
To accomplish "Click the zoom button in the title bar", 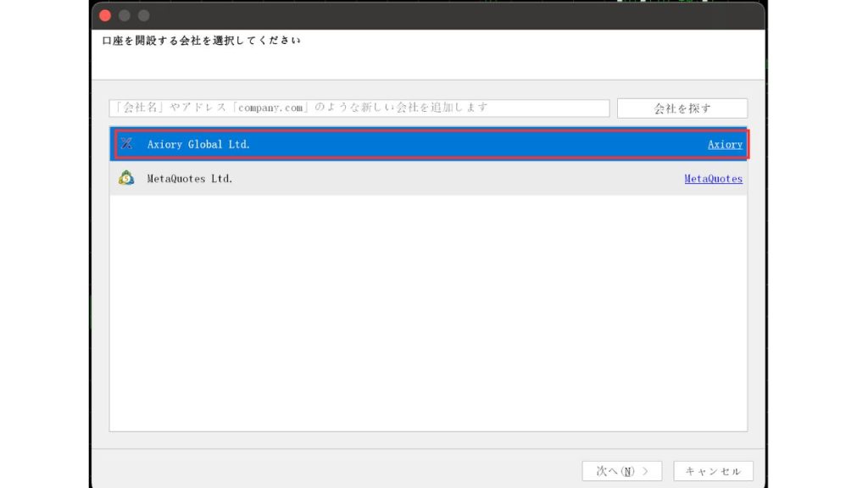I will tap(143, 15).
